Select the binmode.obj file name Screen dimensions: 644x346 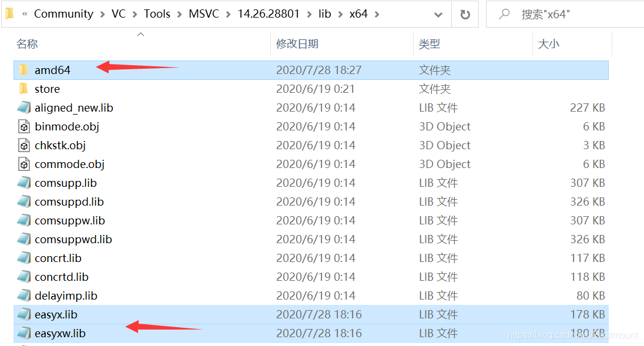[x=67, y=127]
